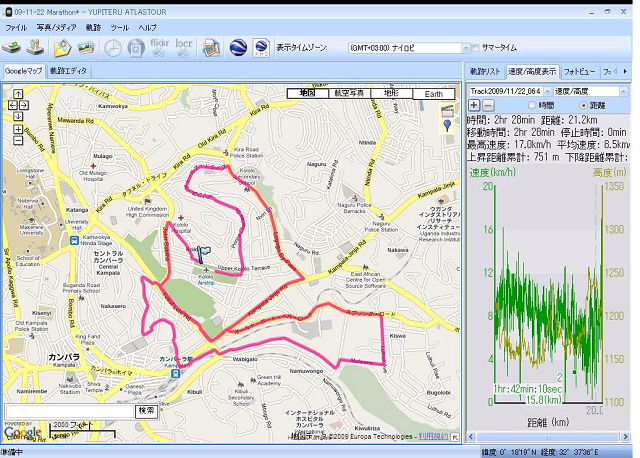This screenshot has height=458, width=640.
Task: Click the ATLASTOUR application icon in title bar
Action: (x=7, y=12)
